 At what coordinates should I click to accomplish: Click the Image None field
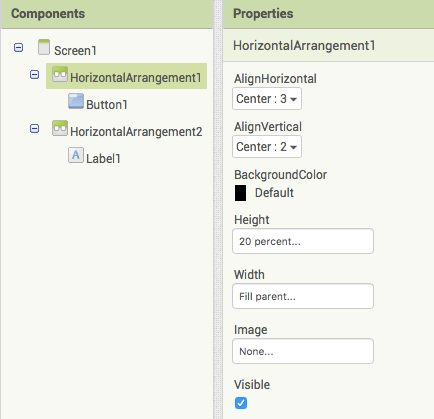pyautogui.click(x=303, y=351)
